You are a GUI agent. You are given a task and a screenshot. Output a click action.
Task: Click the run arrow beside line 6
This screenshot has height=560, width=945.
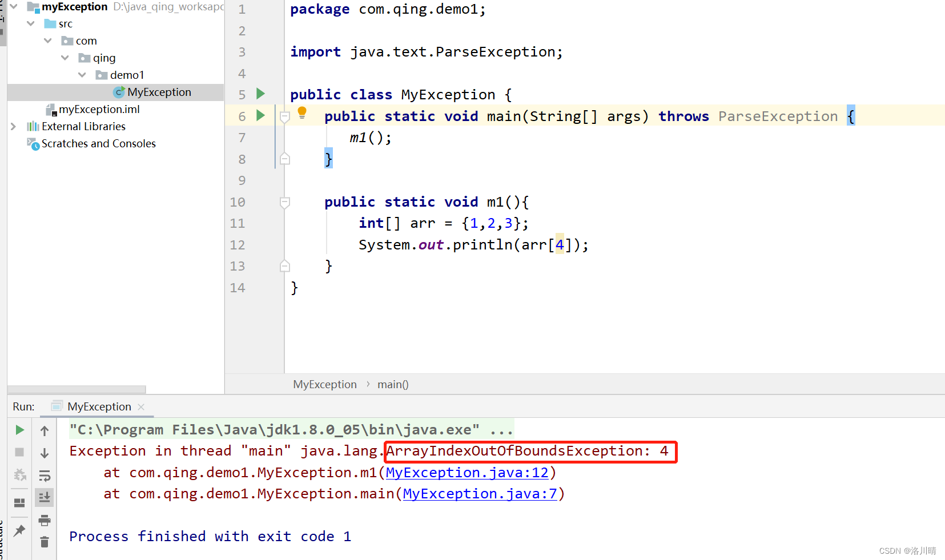[260, 115]
